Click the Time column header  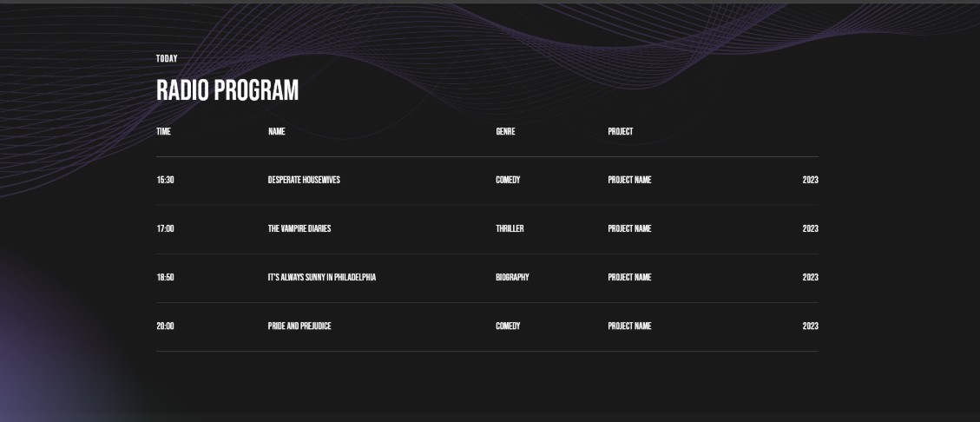163,131
